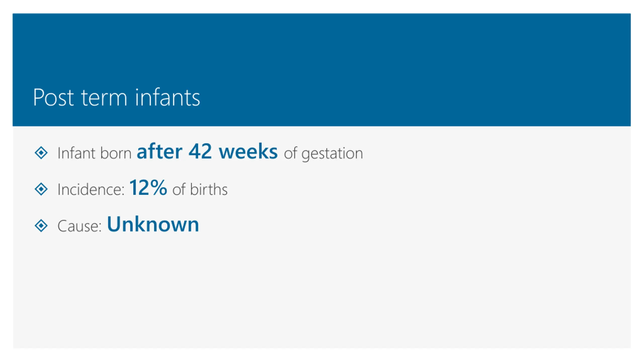The image size is (644, 362).
Task: Click the bold '12%' figure
Action: coord(148,188)
